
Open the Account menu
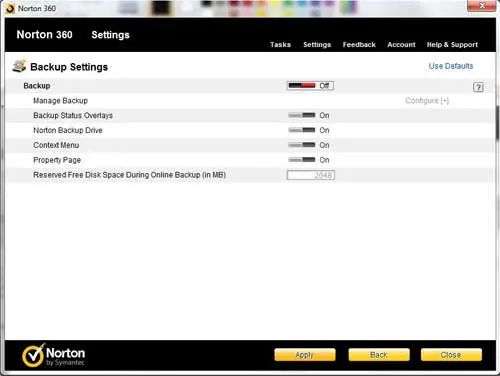coord(401,45)
